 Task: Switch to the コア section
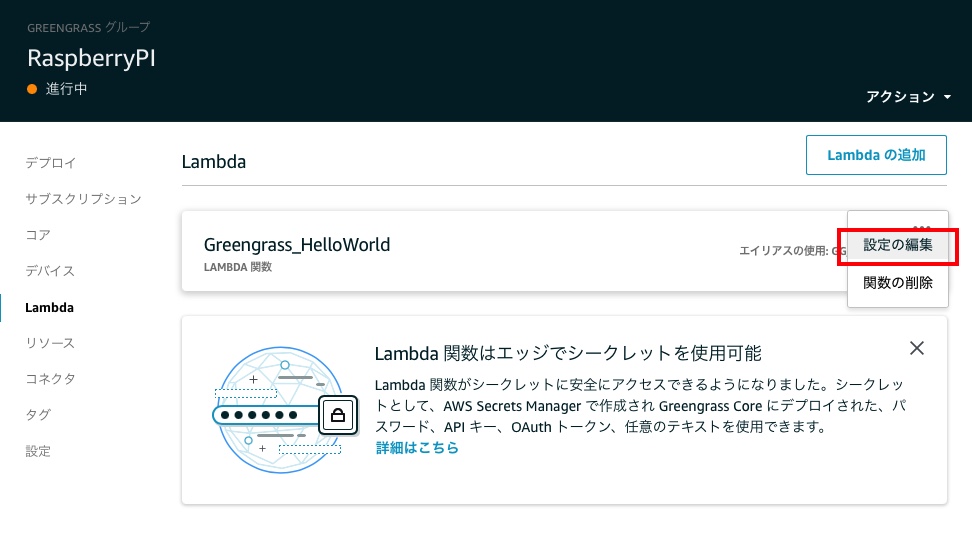pyautogui.click(x=38, y=235)
